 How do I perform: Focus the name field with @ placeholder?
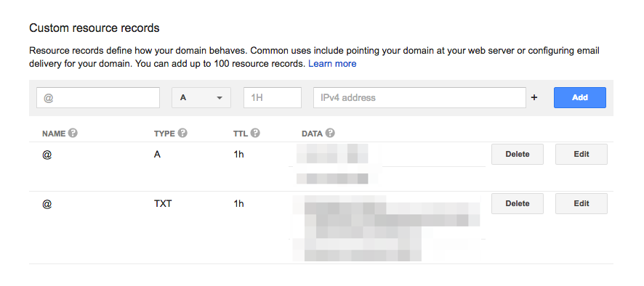pos(98,98)
